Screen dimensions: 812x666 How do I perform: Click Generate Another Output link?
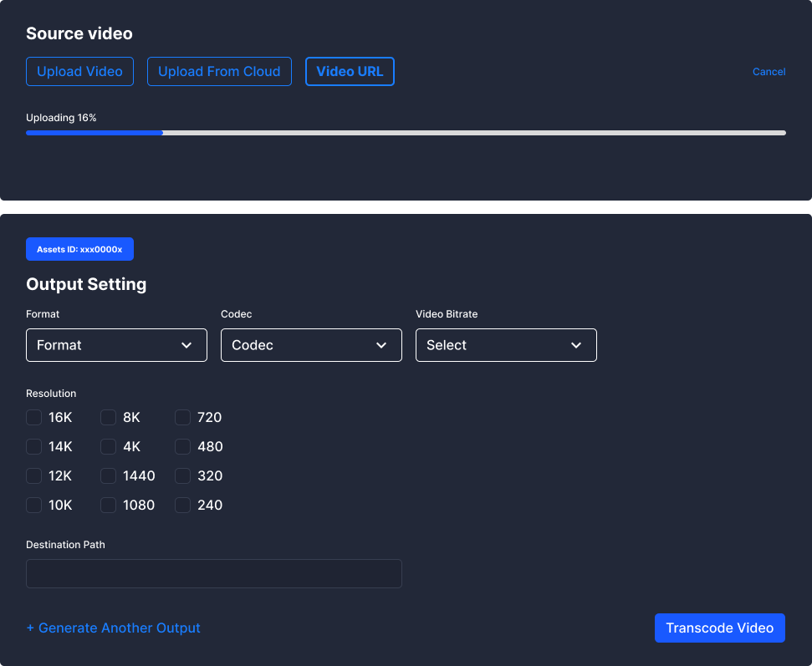coord(114,628)
